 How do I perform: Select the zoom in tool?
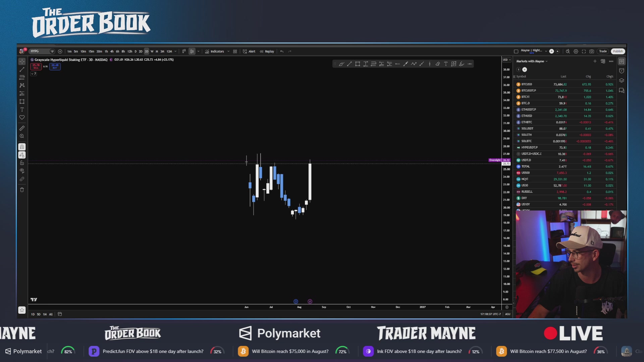coord(22,136)
